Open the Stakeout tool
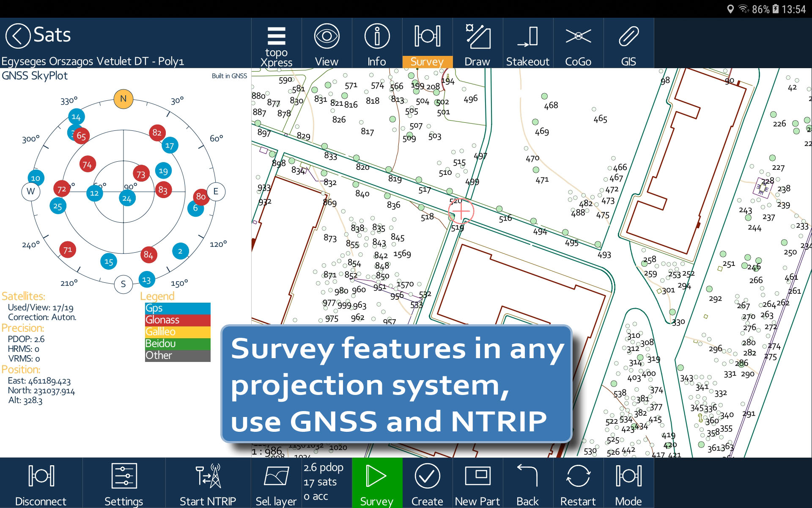The width and height of the screenshot is (812, 508). (527, 44)
